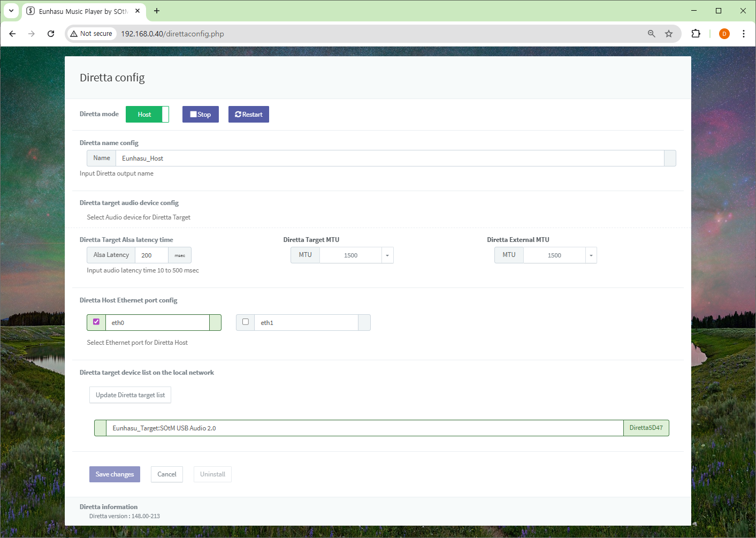Toggle the Diretta mode Host switch
Viewport: 756px width, 538px height.
(147, 115)
